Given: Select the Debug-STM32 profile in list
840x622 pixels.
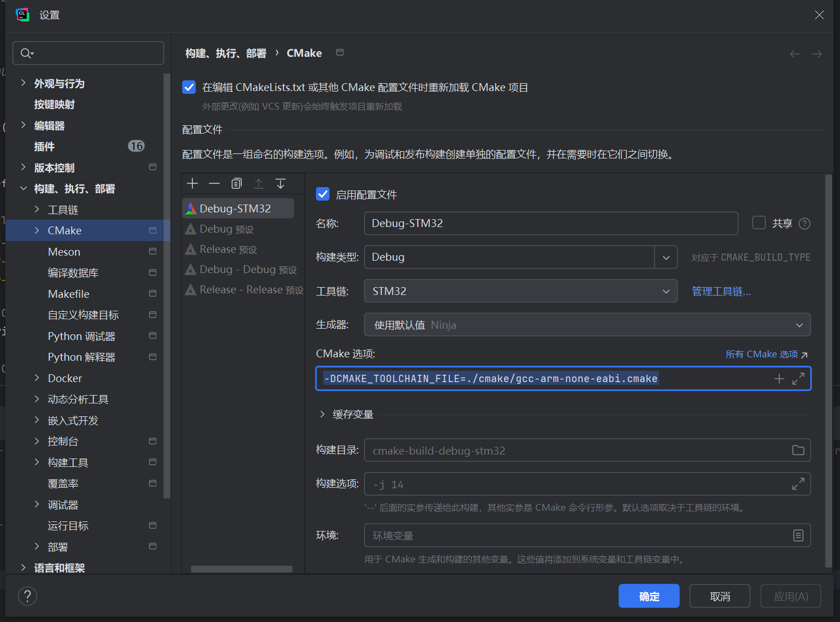Looking at the screenshot, I should pyautogui.click(x=238, y=208).
